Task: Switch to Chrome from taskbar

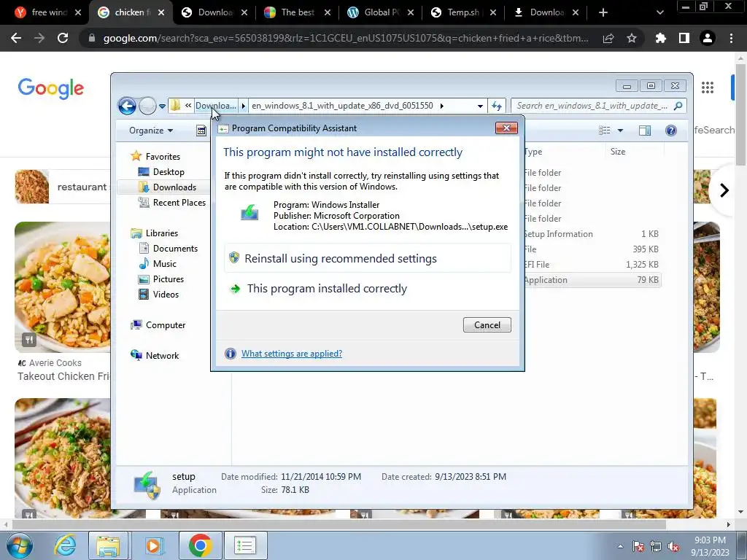Action: (x=200, y=545)
